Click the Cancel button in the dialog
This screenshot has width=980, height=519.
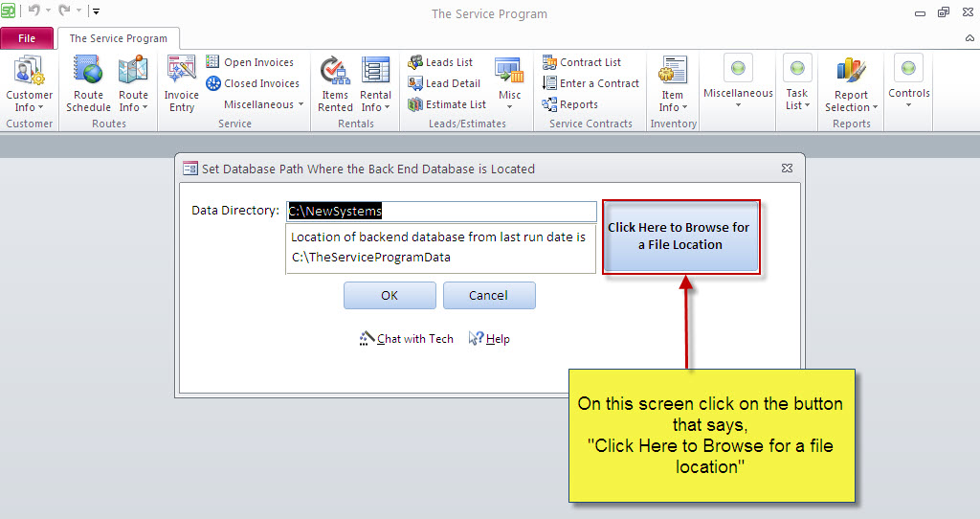[489, 295]
